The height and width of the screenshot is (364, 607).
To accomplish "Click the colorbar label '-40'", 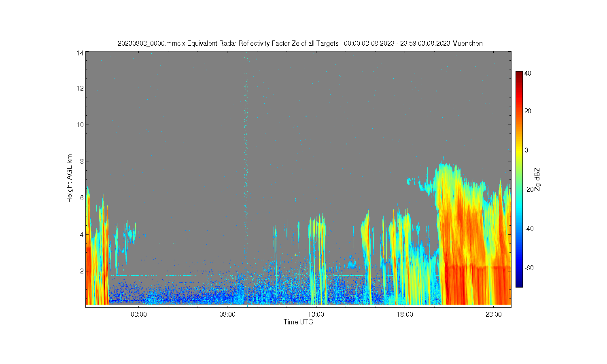I will (529, 229).
